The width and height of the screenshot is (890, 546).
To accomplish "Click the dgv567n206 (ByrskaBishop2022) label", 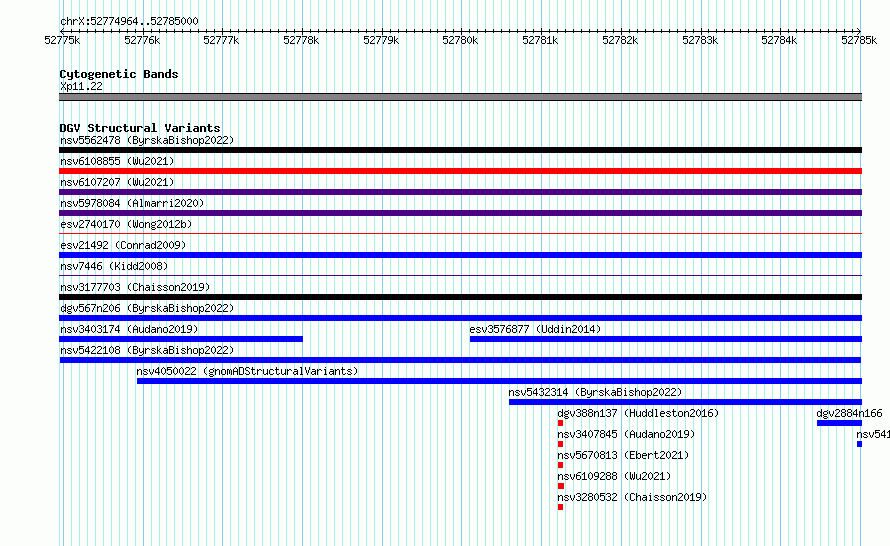I will [147, 308].
